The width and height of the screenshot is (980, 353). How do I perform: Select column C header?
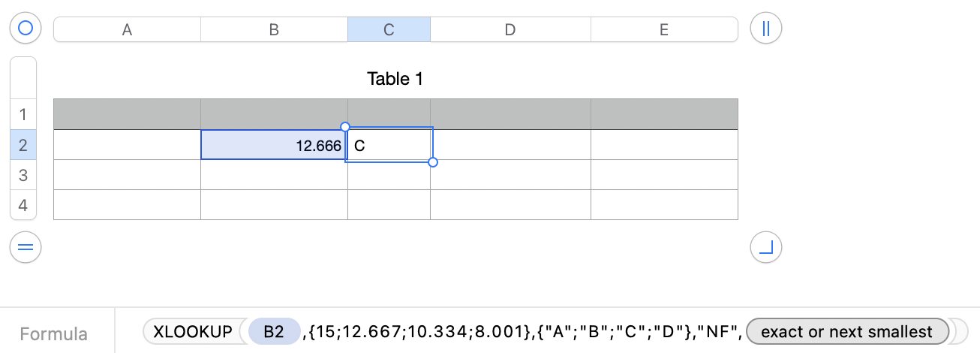(x=389, y=30)
